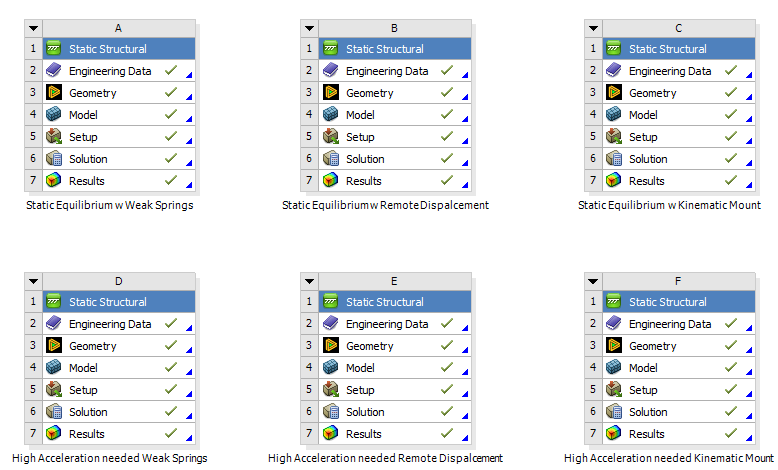Screen dimensions: 778x470
Task: Click Static Structural icon in system B
Action: 330,49
